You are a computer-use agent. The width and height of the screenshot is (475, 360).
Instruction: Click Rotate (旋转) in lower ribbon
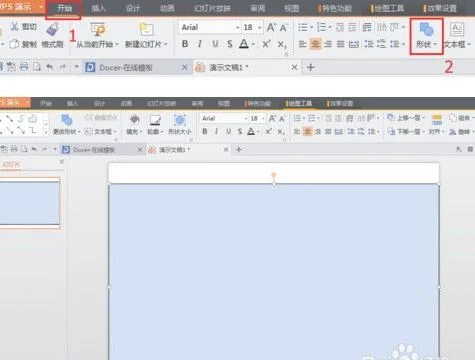pos(461,132)
